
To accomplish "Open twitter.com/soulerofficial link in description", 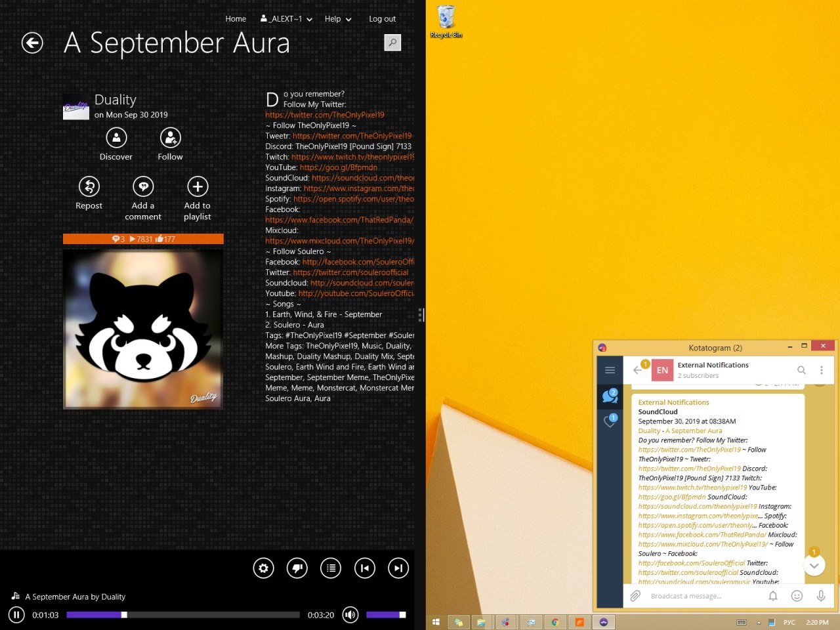I will (351, 272).
